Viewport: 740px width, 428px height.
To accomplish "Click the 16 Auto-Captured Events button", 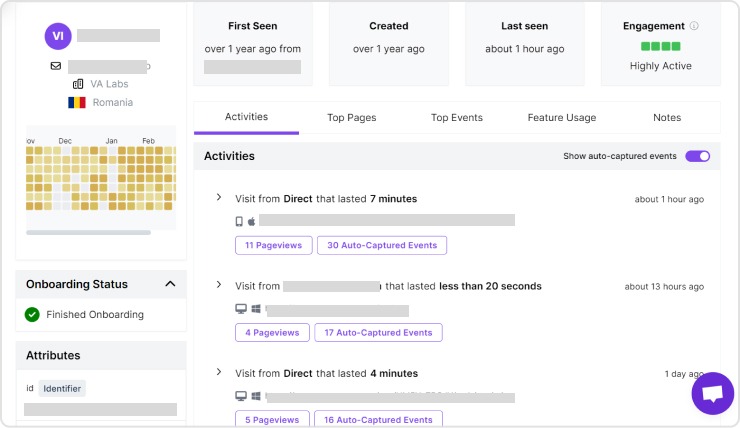I will point(378,419).
